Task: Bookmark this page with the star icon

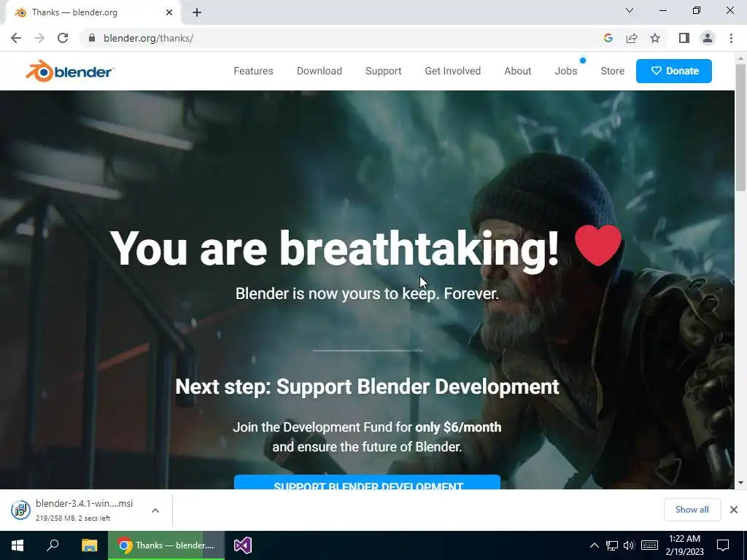Action: (655, 38)
